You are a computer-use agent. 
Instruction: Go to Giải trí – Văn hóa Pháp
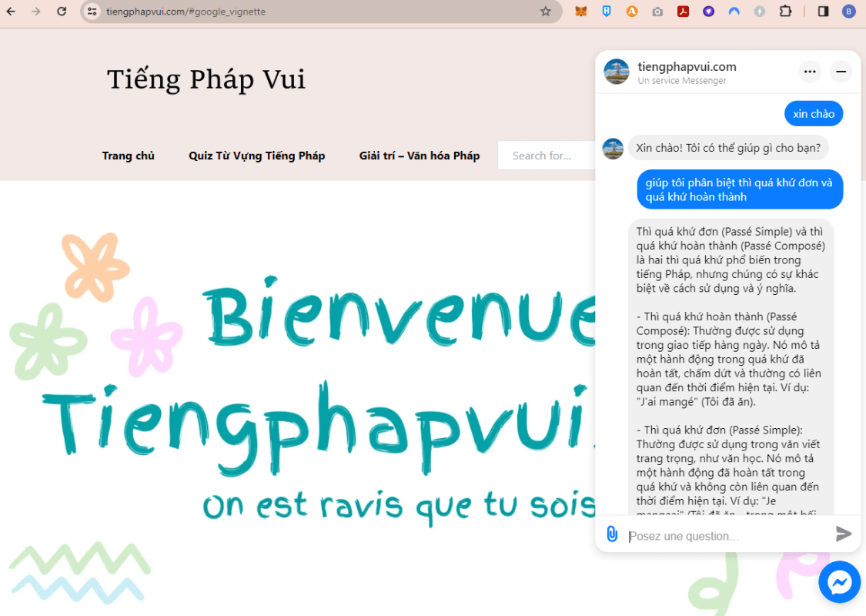pyautogui.click(x=419, y=156)
